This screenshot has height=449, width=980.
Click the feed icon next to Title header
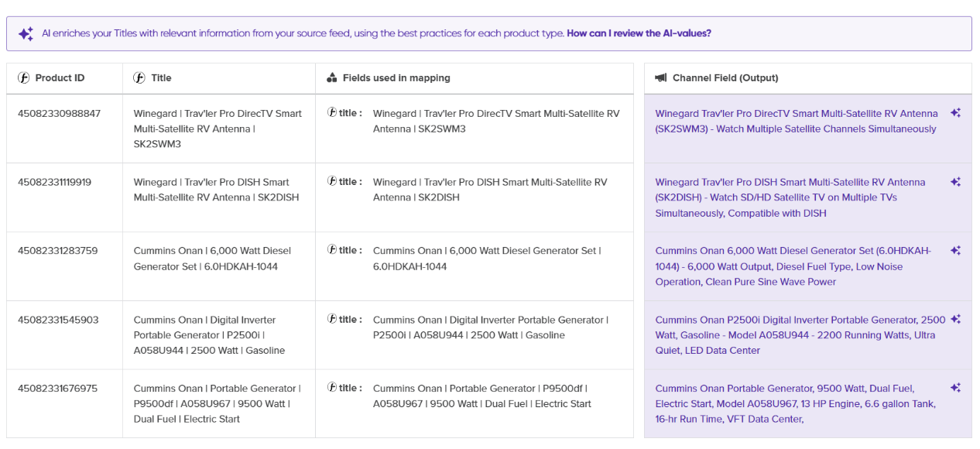[x=139, y=78]
